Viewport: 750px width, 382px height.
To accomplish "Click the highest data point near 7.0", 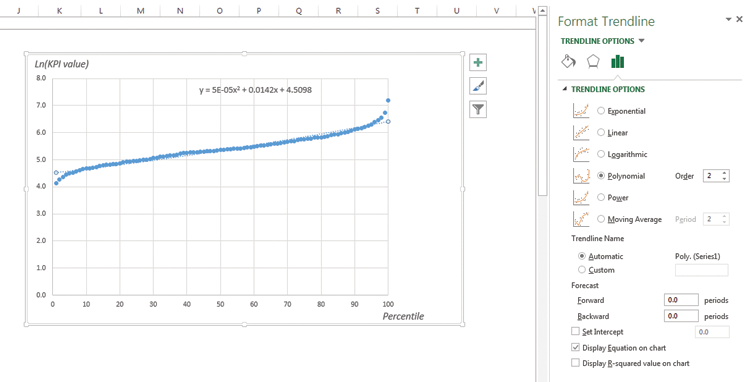I will pyautogui.click(x=388, y=100).
